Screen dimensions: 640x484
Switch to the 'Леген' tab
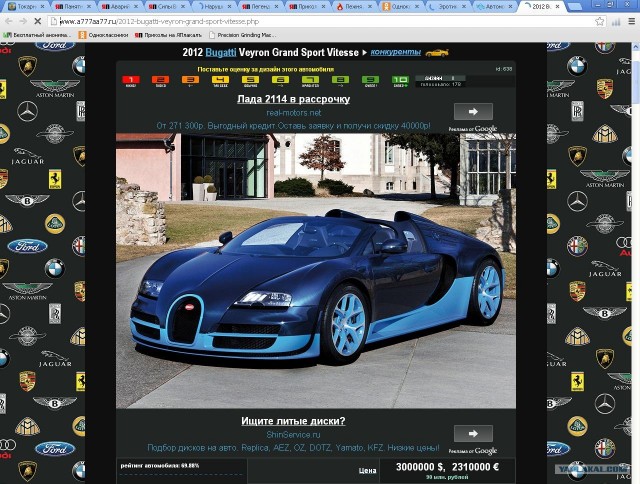pos(258,7)
